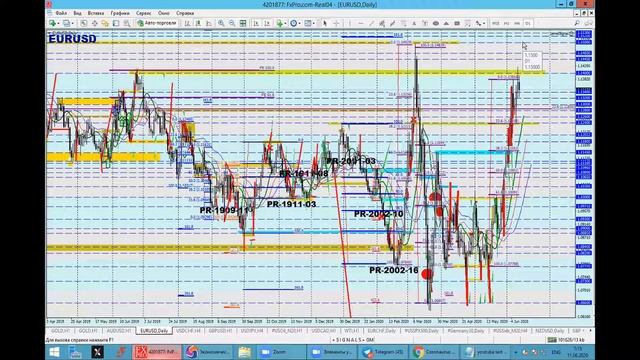Screen dimensions: 640x360
Task: Open the Окно menu
Action: tap(164, 13)
